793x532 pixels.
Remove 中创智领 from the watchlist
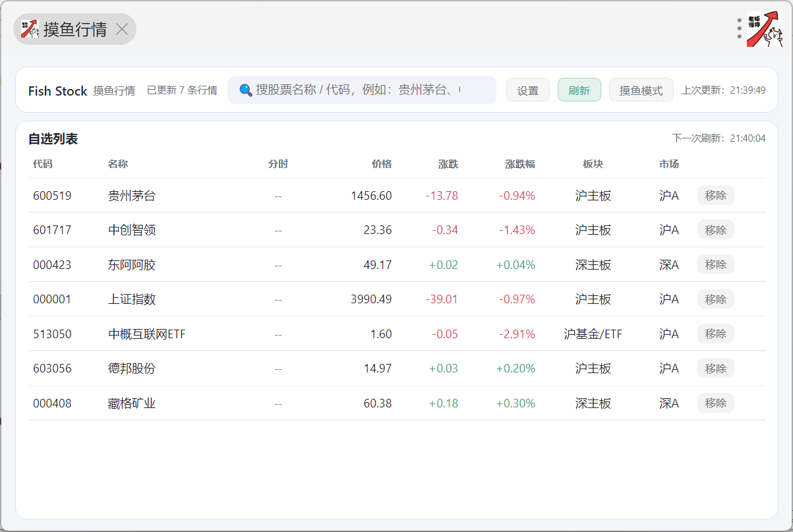pos(715,230)
